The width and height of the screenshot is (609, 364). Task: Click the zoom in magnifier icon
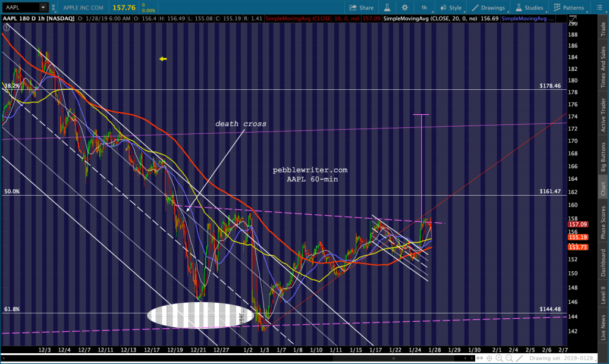499,358
